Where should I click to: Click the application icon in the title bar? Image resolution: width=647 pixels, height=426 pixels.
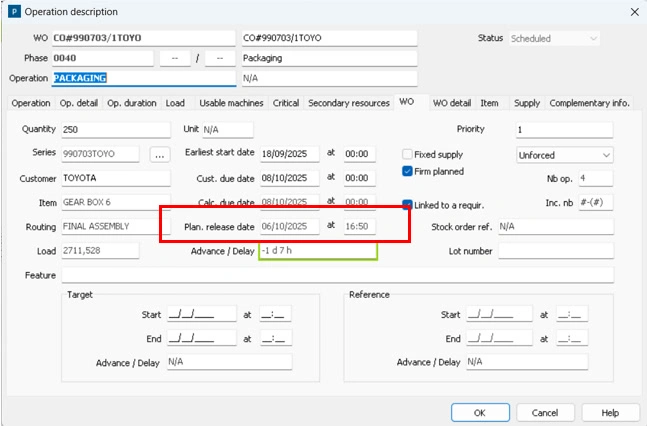coord(12,11)
